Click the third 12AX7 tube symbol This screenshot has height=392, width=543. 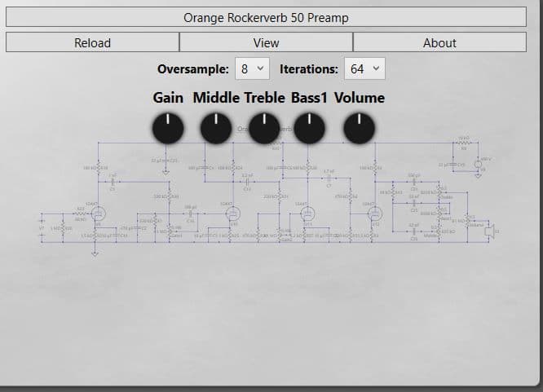307,214
